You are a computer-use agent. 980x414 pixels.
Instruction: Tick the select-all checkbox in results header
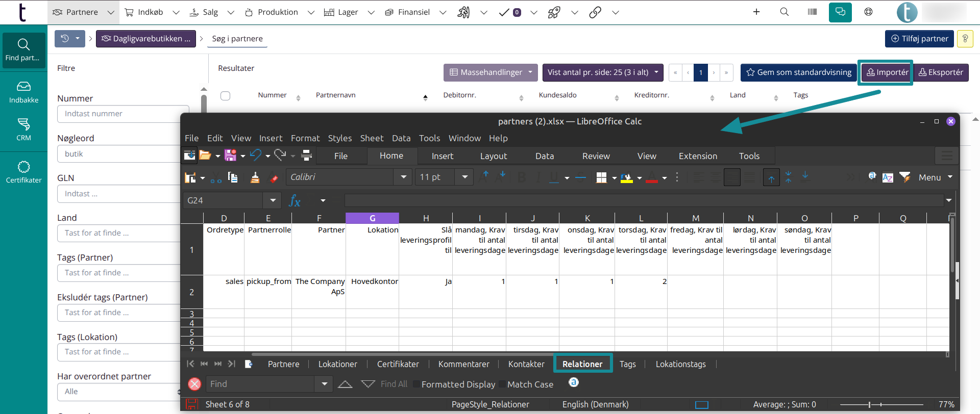click(225, 96)
